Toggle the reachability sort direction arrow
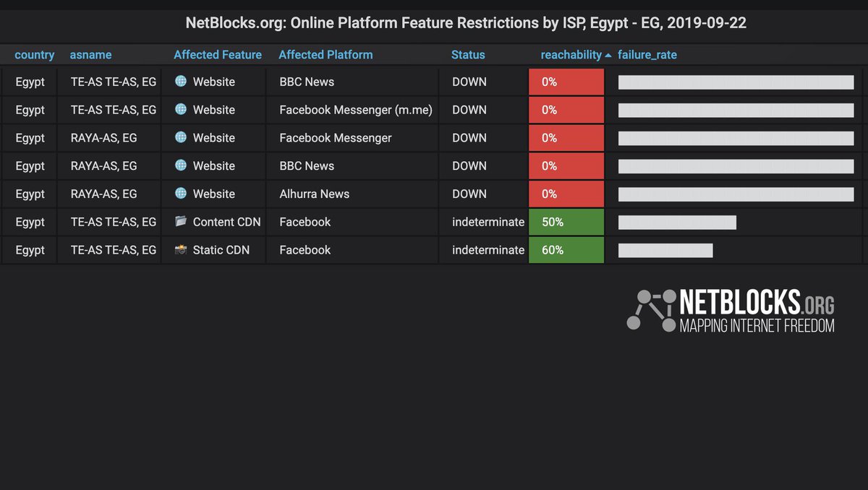Viewport: 868px width, 490px height. pyautogui.click(x=608, y=54)
